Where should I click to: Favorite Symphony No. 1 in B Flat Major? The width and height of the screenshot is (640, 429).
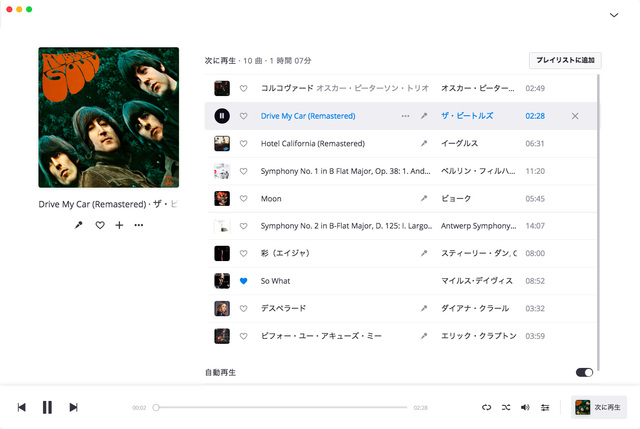pyautogui.click(x=243, y=171)
